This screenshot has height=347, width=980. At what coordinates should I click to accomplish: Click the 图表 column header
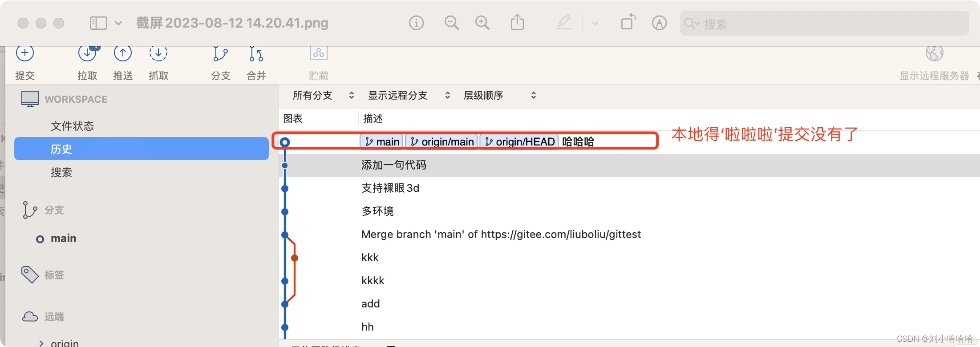tap(293, 118)
